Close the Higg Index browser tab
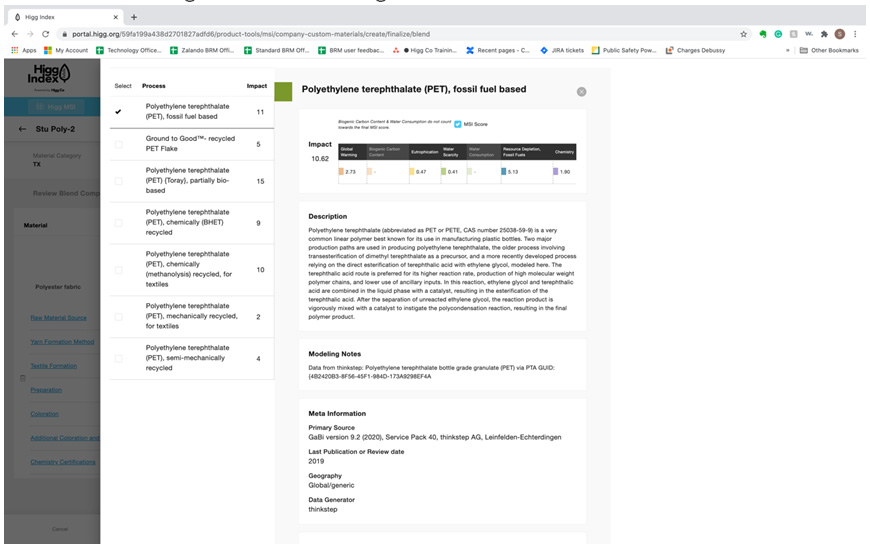The image size is (870, 550). 115,17
